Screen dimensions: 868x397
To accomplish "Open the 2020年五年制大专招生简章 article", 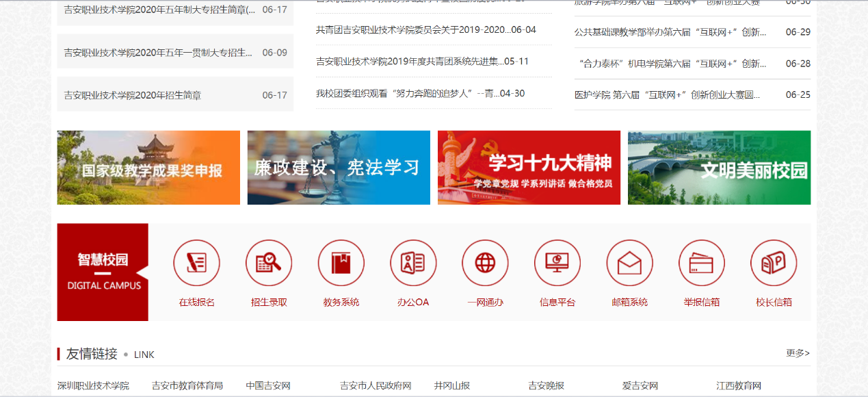I will point(160,10).
